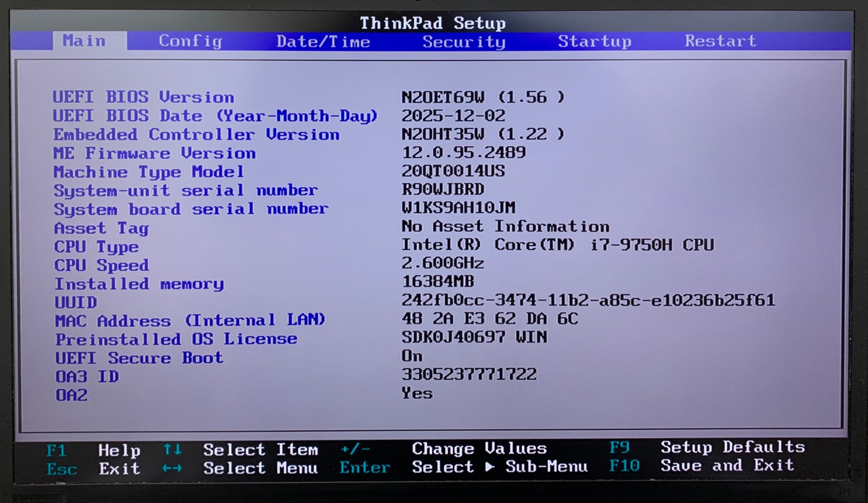
Task: Click the Select Menu hint text
Action: pyautogui.click(x=261, y=468)
